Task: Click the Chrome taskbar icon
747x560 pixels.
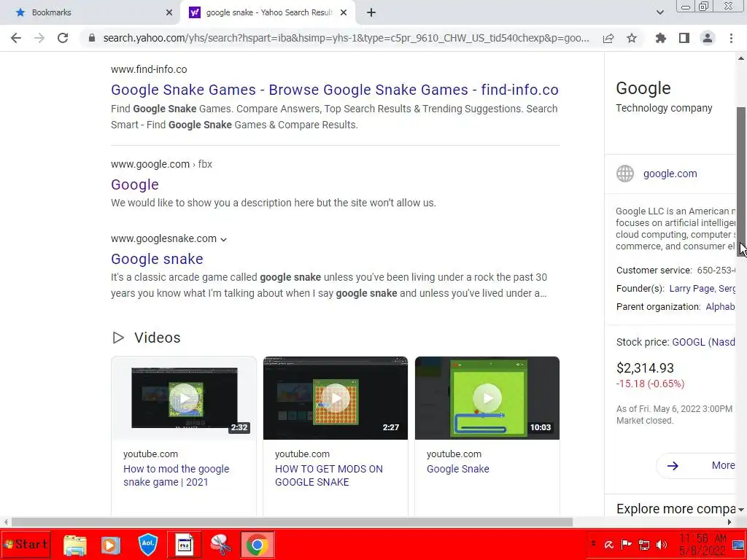Action: [258, 545]
